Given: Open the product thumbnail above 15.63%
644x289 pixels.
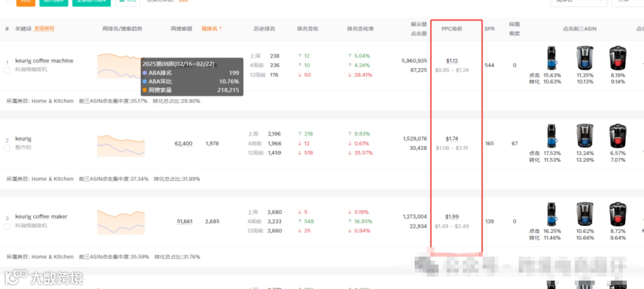Looking at the screenshot, I should pyautogui.click(x=552, y=58).
